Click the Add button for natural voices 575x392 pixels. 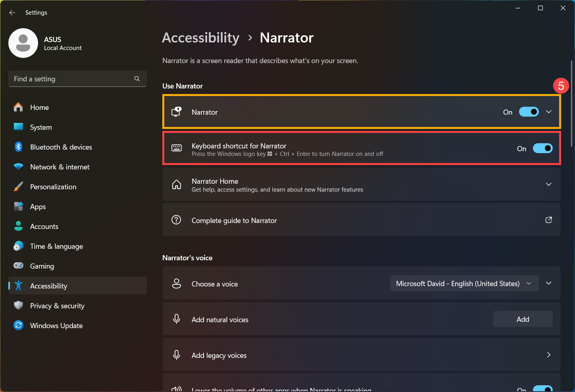[523, 319]
